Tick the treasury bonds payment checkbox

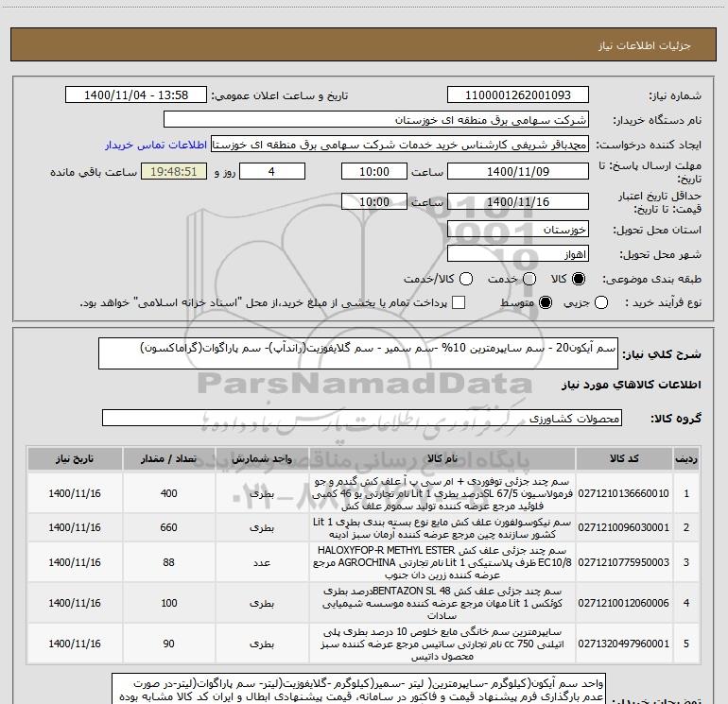tap(459, 302)
